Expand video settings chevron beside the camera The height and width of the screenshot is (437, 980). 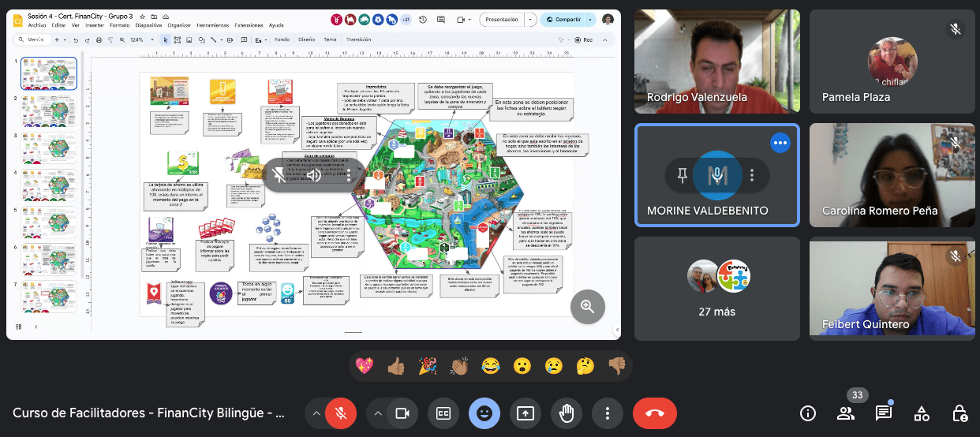click(x=377, y=413)
